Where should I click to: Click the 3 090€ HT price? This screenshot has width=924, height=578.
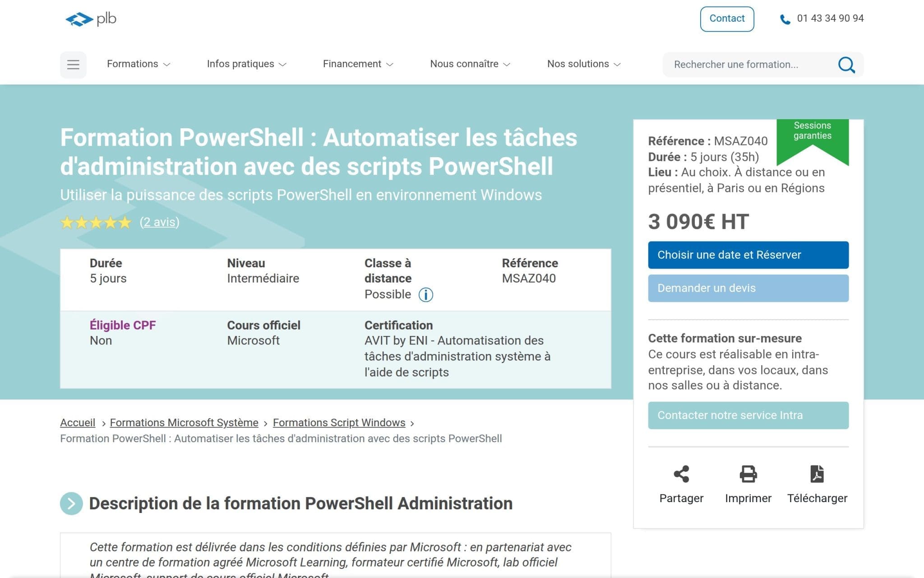[x=698, y=222]
